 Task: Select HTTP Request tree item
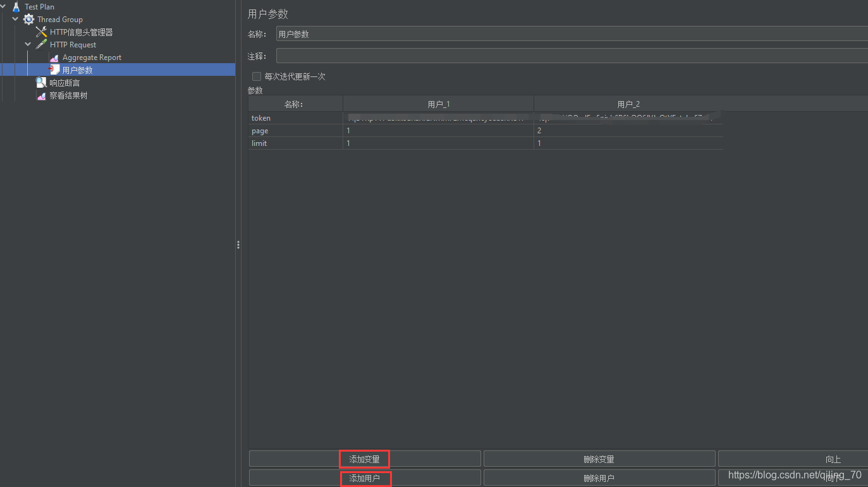pyautogui.click(x=73, y=45)
